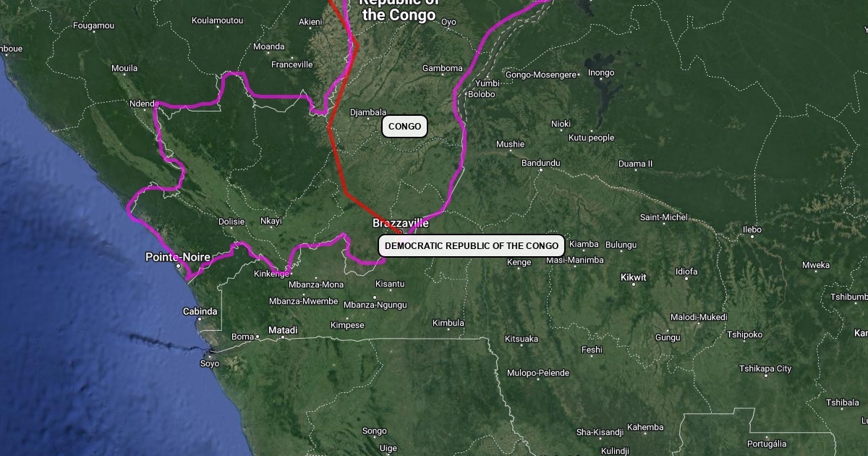Click the Republic of the Congo map title
The image size is (868, 456).
tap(399, 9)
